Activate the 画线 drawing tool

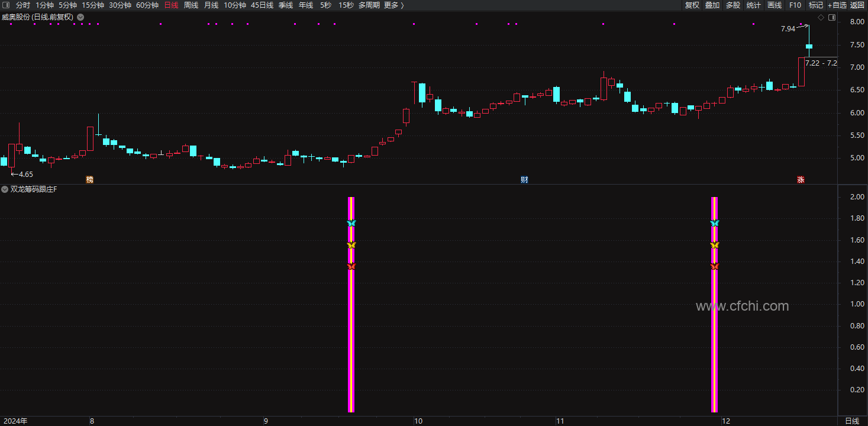point(775,5)
